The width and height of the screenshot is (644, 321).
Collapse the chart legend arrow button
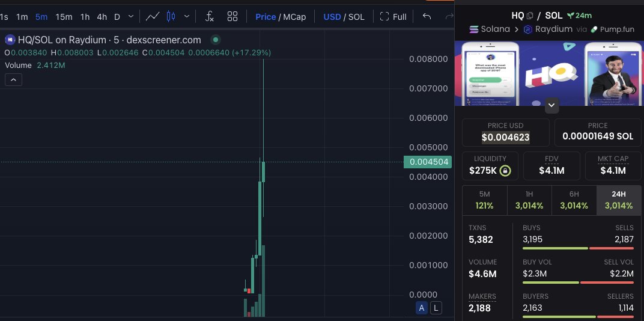pos(13,80)
